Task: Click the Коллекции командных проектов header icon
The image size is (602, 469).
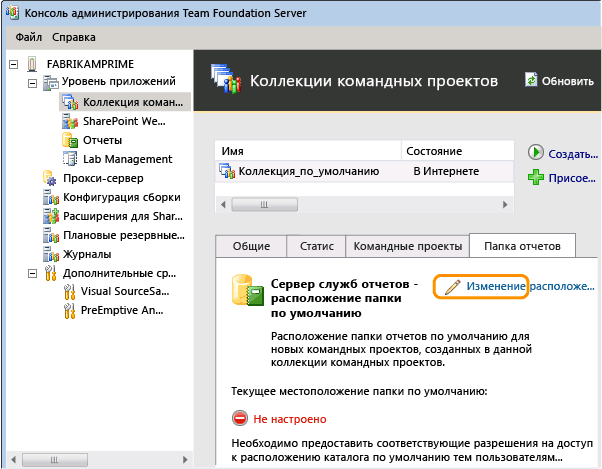Action: click(226, 79)
